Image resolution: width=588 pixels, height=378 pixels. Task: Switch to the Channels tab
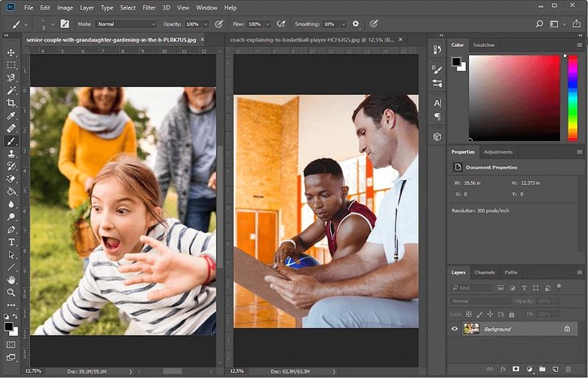(484, 272)
